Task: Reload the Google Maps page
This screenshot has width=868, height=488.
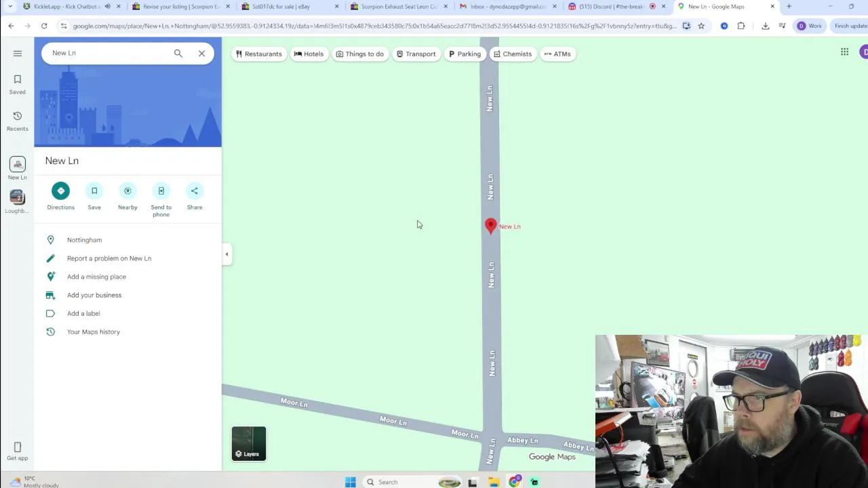Action: pos(44,26)
